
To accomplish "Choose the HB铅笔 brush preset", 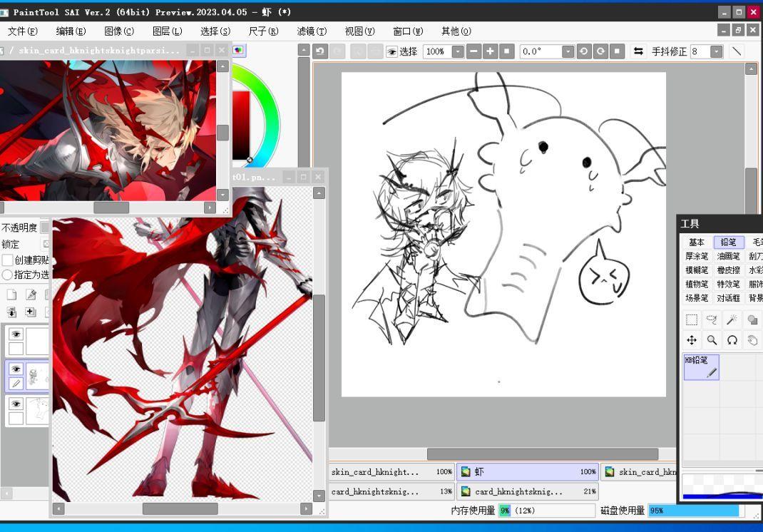I will 701,367.
